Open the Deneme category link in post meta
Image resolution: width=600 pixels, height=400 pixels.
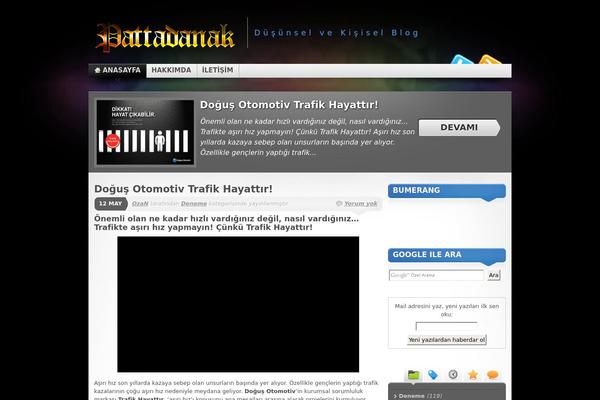click(194, 204)
